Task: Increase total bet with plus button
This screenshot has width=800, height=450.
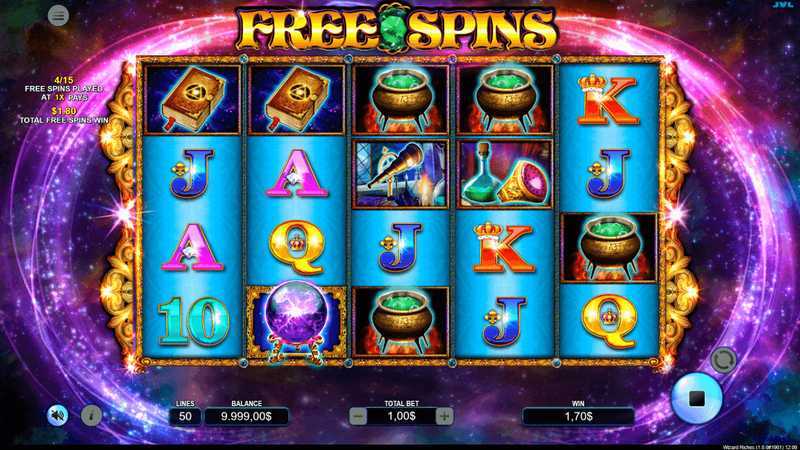Action: [x=444, y=416]
